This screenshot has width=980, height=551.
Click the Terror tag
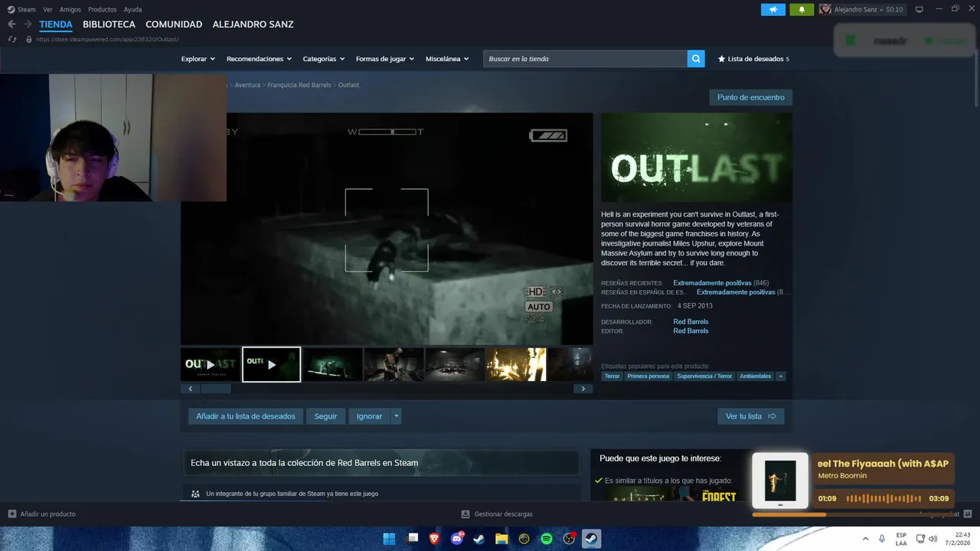[x=612, y=377]
